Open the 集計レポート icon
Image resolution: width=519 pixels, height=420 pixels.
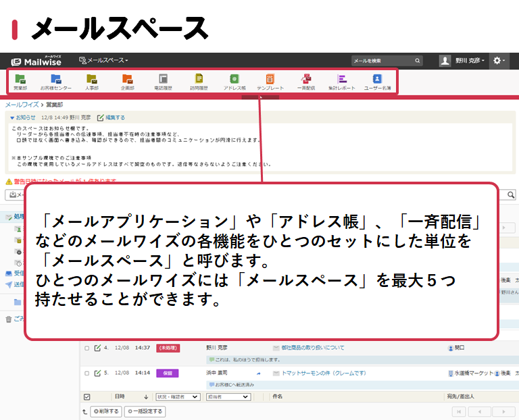coord(342,81)
